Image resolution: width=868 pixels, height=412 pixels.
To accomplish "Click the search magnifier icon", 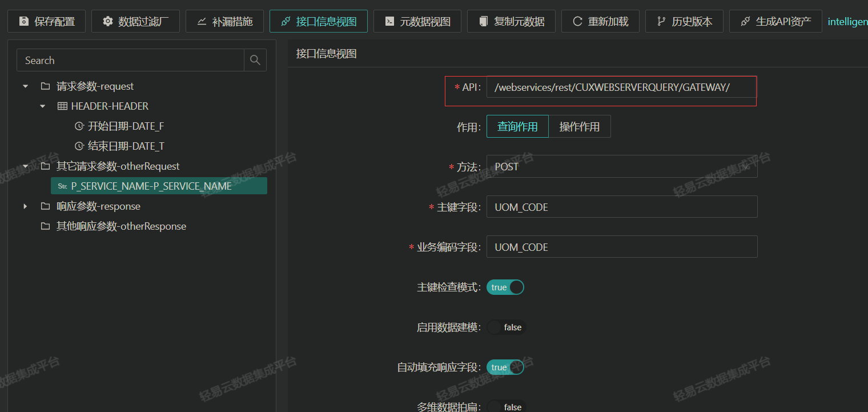I will [255, 60].
